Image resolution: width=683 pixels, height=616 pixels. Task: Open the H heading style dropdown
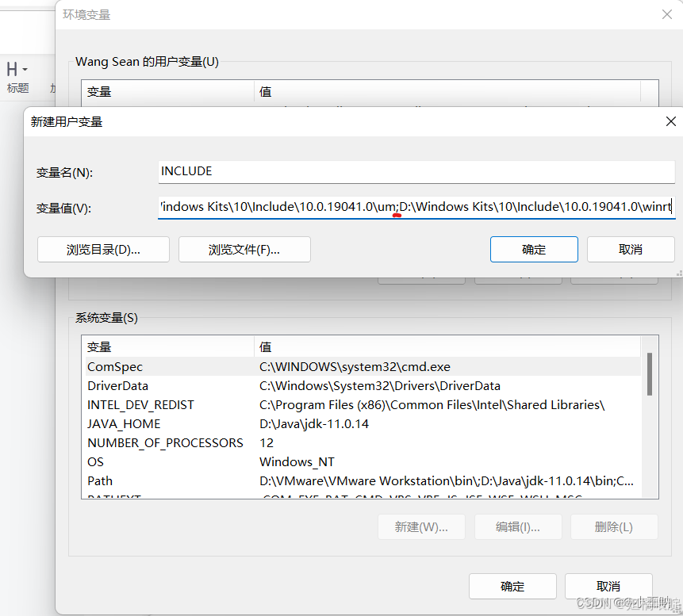tap(17, 69)
